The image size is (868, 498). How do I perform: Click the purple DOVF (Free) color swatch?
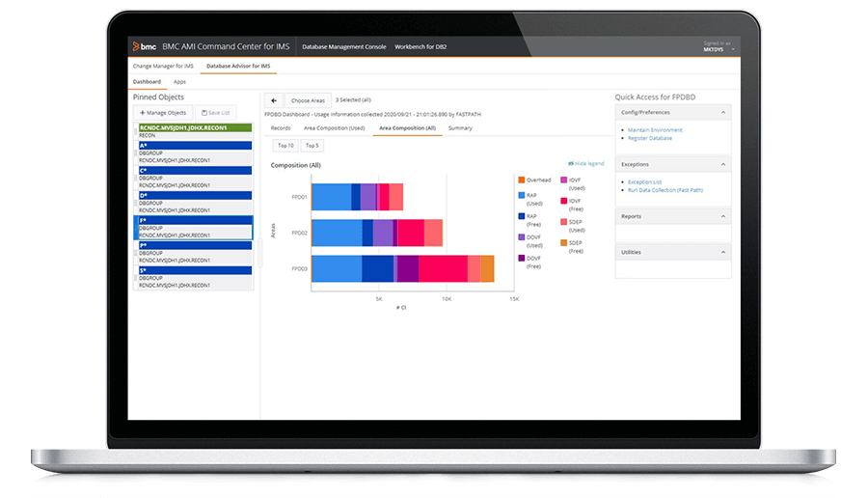[522, 259]
